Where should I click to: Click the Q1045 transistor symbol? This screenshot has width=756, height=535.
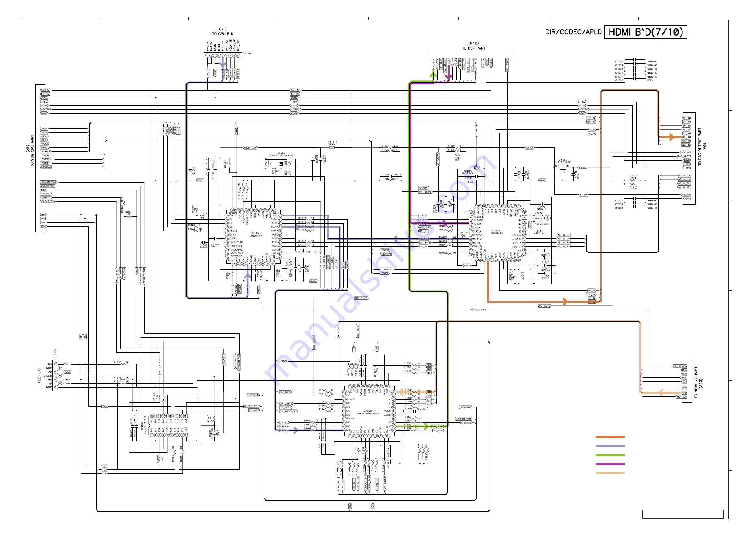[477, 166]
